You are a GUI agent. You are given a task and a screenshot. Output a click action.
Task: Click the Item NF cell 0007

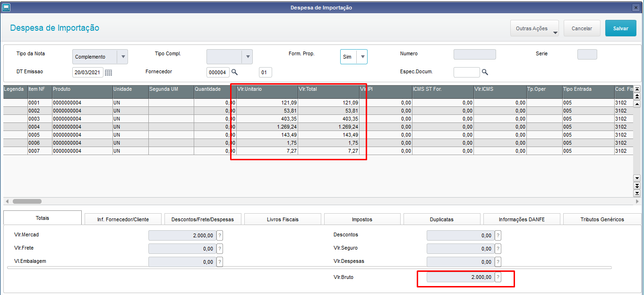point(40,151)
